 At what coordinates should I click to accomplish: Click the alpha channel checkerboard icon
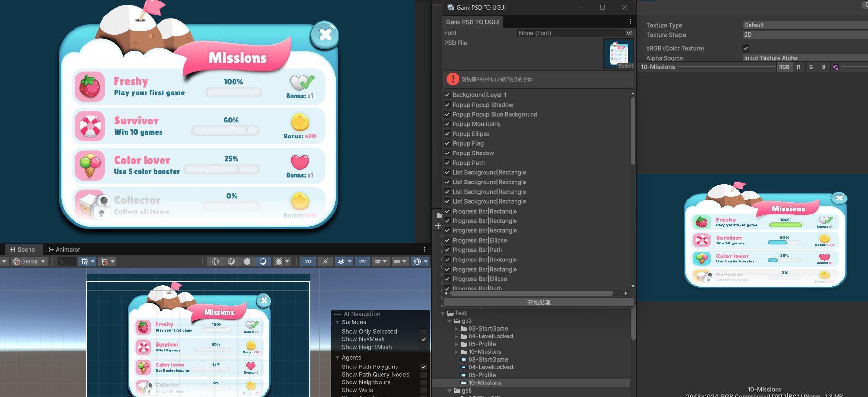(836, 67)
